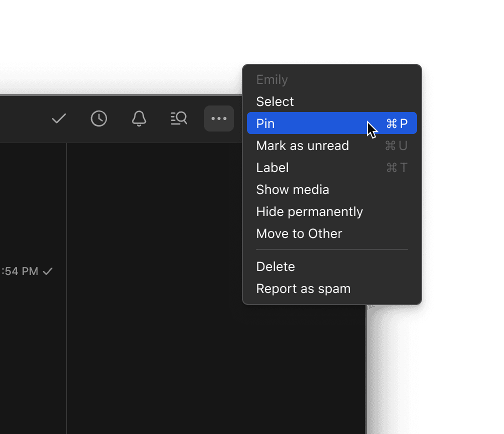504x434 pixels.
Task: Open the clock reminder icon
Action: tap(99, 118)
